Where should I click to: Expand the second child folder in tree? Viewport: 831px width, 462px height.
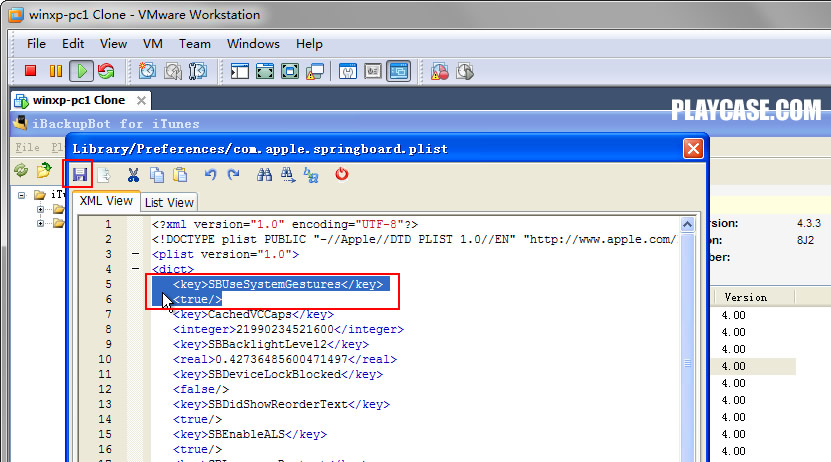[40, 224]
